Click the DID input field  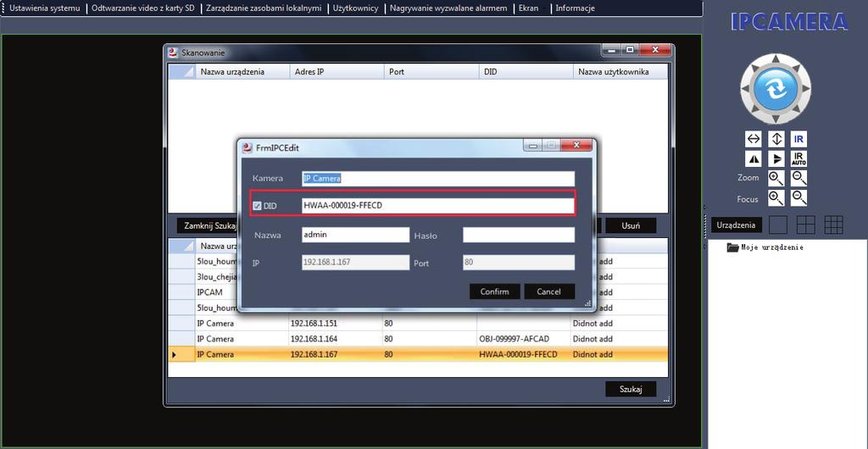[438, 206]
